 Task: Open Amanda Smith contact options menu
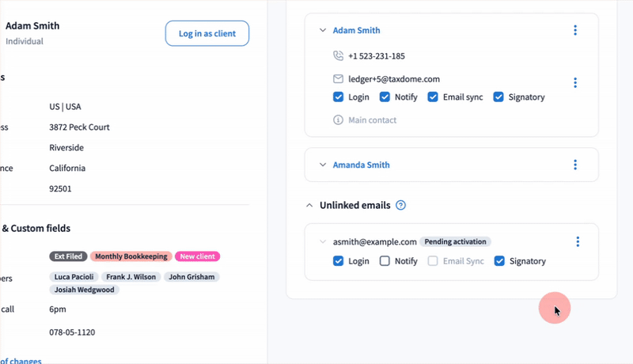click(575, 165)
